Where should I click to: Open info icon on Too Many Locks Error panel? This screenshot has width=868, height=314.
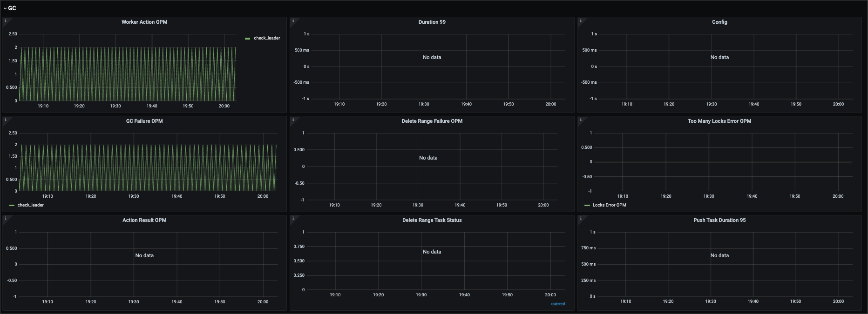(581, 120)
